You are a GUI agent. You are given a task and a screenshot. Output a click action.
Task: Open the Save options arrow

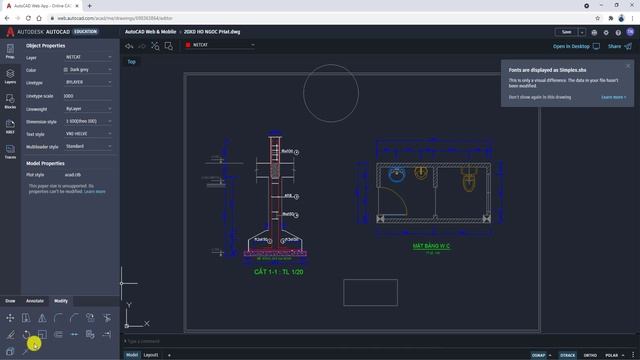[582, 32]
